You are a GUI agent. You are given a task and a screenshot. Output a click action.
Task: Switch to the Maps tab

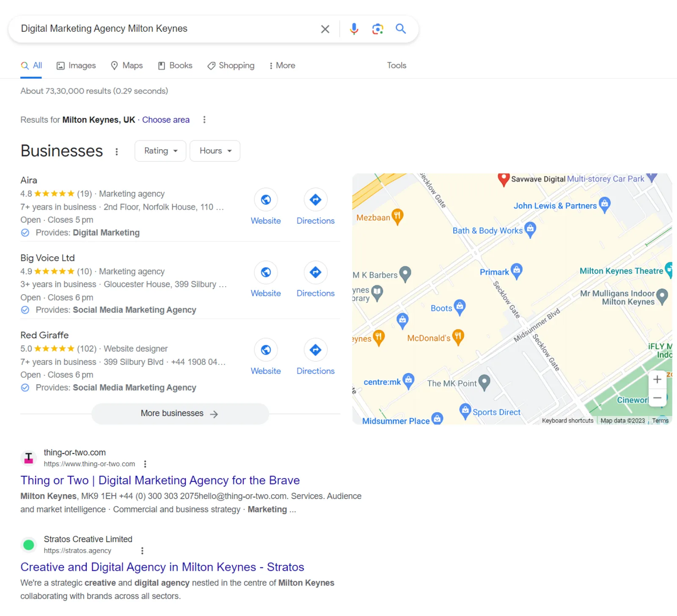127,66
